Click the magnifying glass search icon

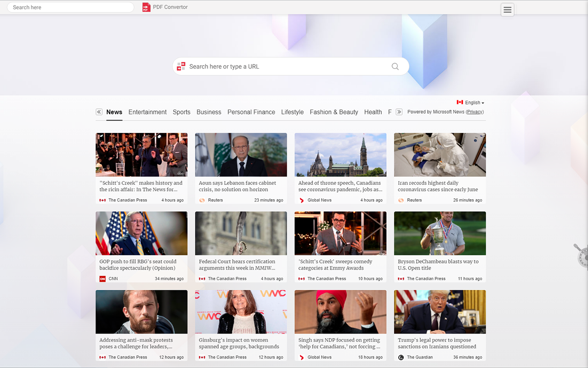[x=395, y=67]
